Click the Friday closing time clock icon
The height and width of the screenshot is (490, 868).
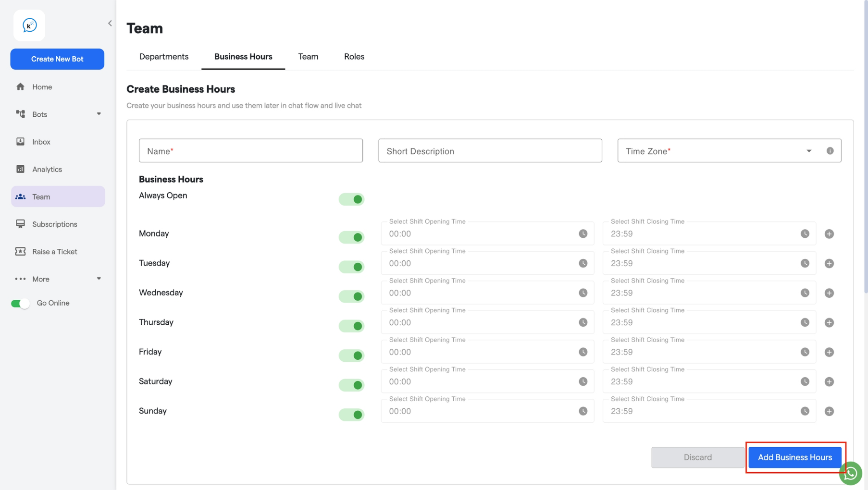(x=805, y=352)
